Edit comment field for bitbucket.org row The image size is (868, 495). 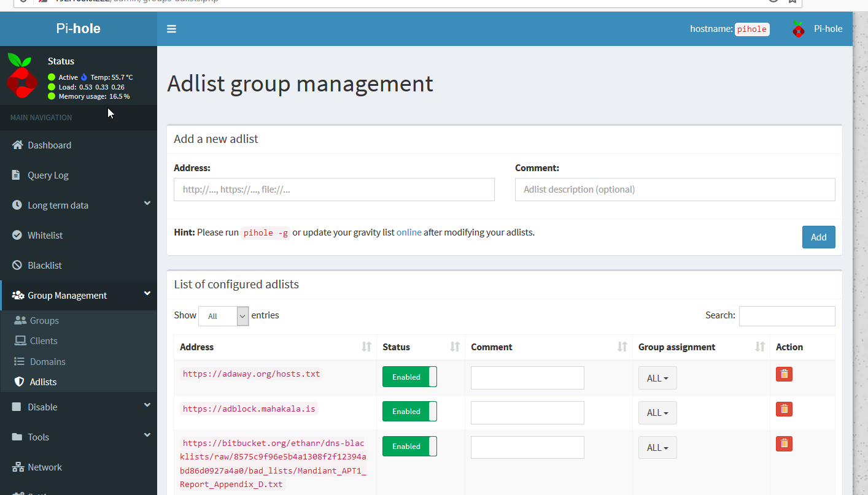click(527, 448)
